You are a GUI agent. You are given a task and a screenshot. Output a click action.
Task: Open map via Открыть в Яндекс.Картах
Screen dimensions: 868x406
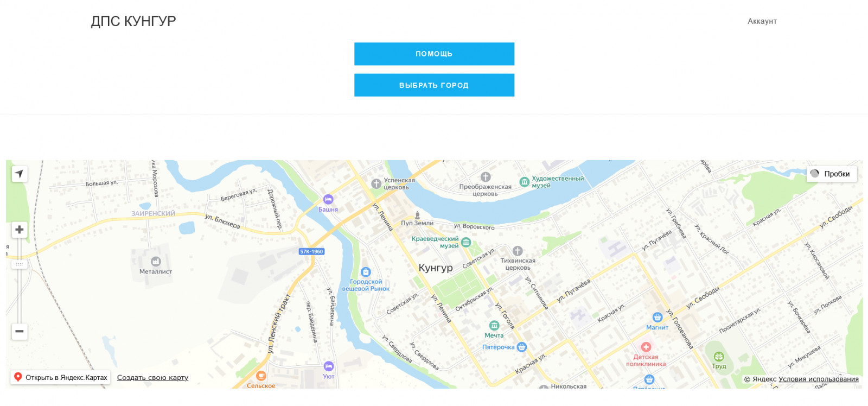pos(61,377)
